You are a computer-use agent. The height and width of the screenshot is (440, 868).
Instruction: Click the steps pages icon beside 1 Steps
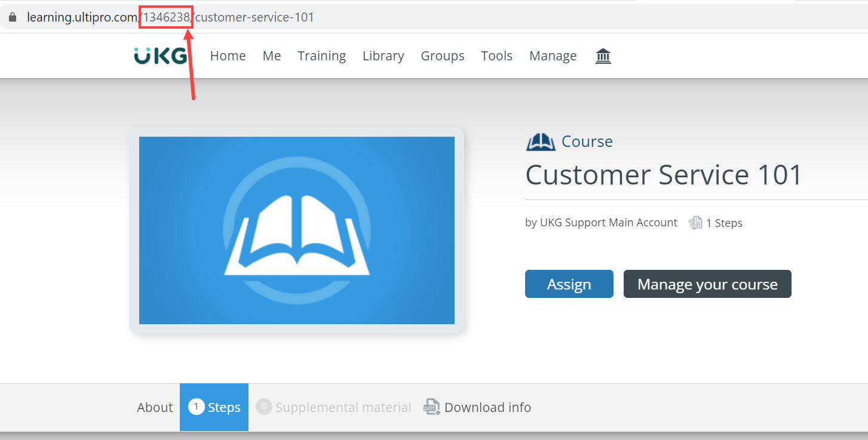[695, 223]
